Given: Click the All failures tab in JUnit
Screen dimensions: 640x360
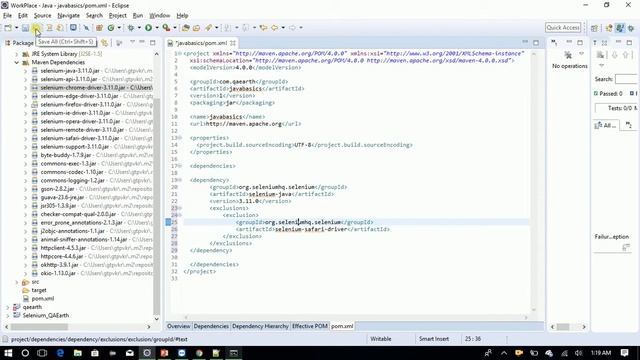Looking at the screenshot, I should [x=606, y=125].
